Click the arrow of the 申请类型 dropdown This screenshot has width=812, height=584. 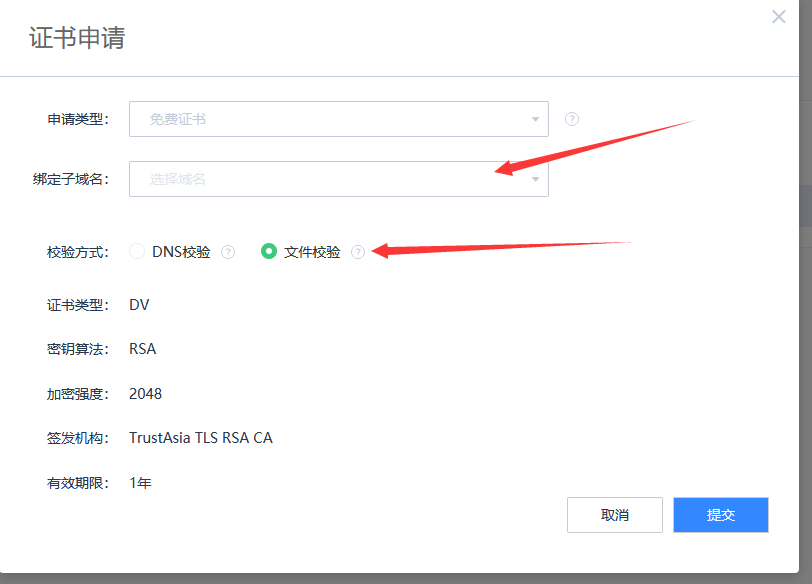coord(535,120)
